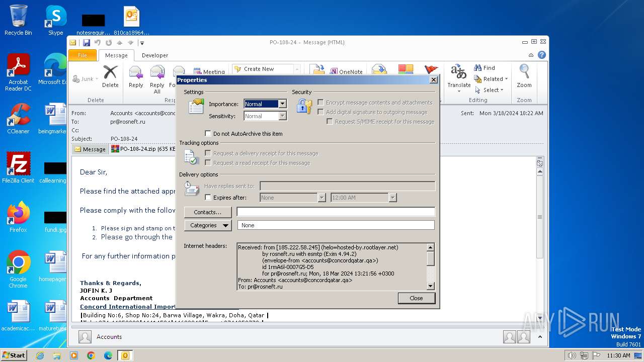Toggle Add digital signature to outgoing message
Image resolution: width=644 pixels, height=362 pixels.
(x=320, y=112)
